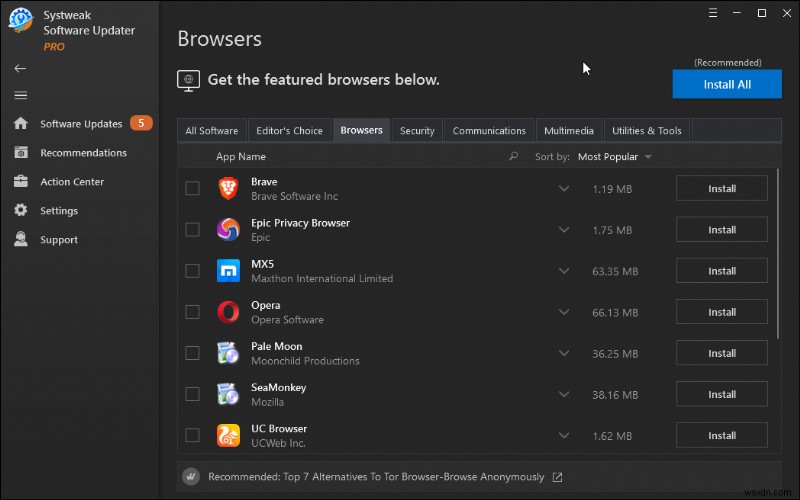Expand UC Browser details chevron
This screenshot has width=800, height=500.
564,435
